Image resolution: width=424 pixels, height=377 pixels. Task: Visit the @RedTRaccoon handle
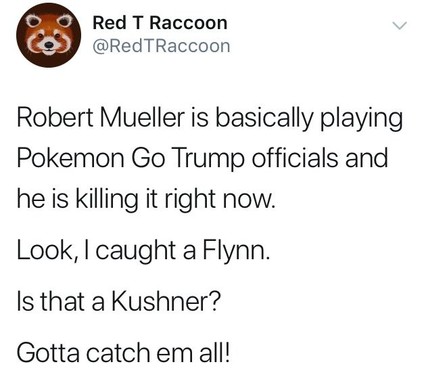coord(161,46)
